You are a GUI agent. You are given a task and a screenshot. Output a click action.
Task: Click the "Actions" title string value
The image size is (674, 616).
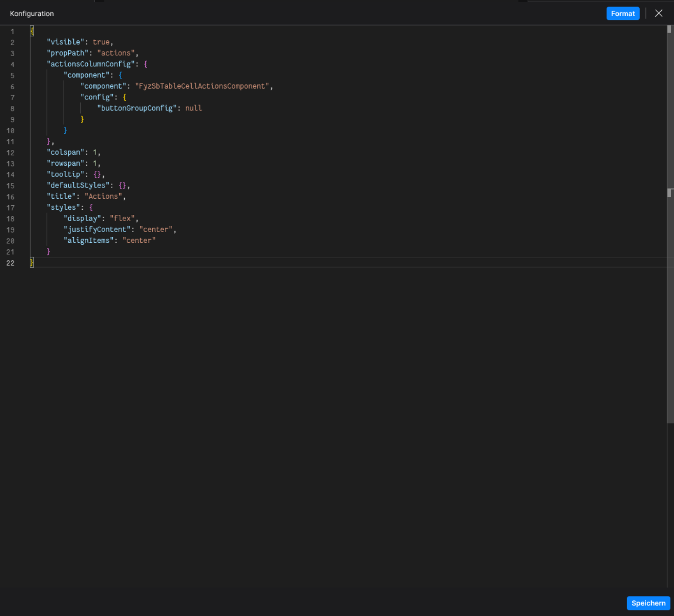pos(103,196)
